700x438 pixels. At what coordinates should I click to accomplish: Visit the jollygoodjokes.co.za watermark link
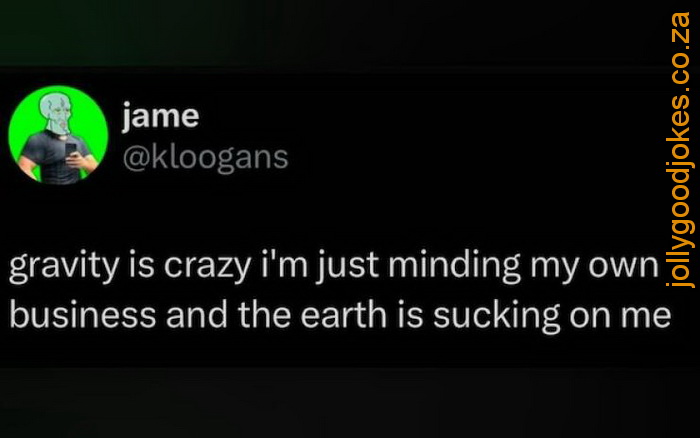click(x=680, y=150)
